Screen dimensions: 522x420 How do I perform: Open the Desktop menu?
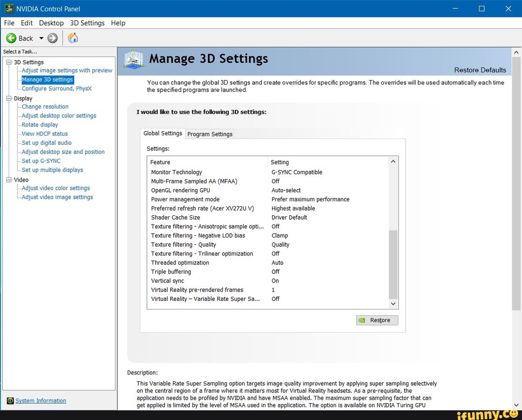[51, 23]
